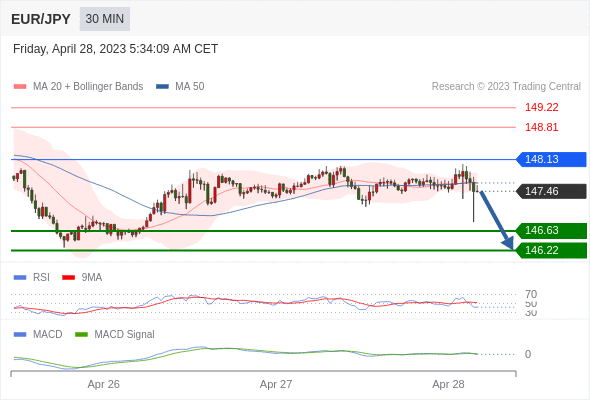The width and height of the screenshot is (590, 400).
Task: Click the blue downward trend arrow head
Action: click(x=508, y=243)
